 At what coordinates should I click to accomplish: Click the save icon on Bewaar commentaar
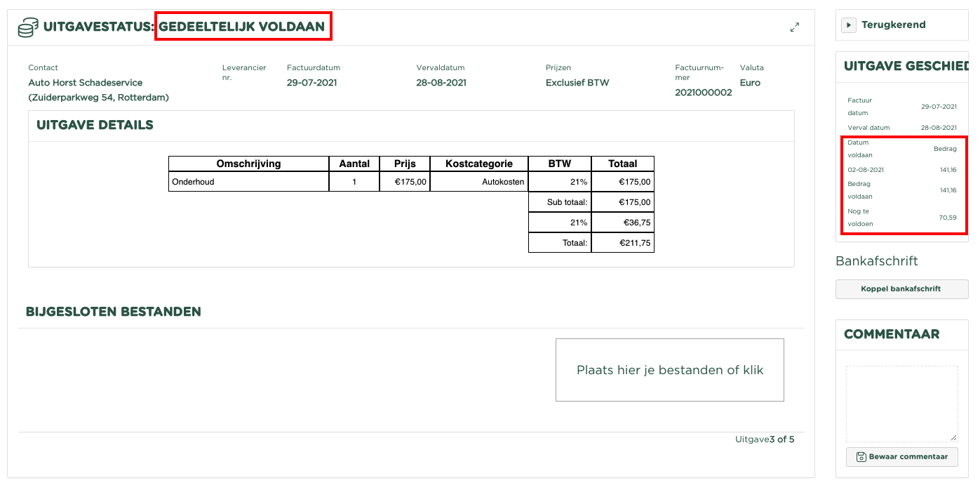click(861, 457)
